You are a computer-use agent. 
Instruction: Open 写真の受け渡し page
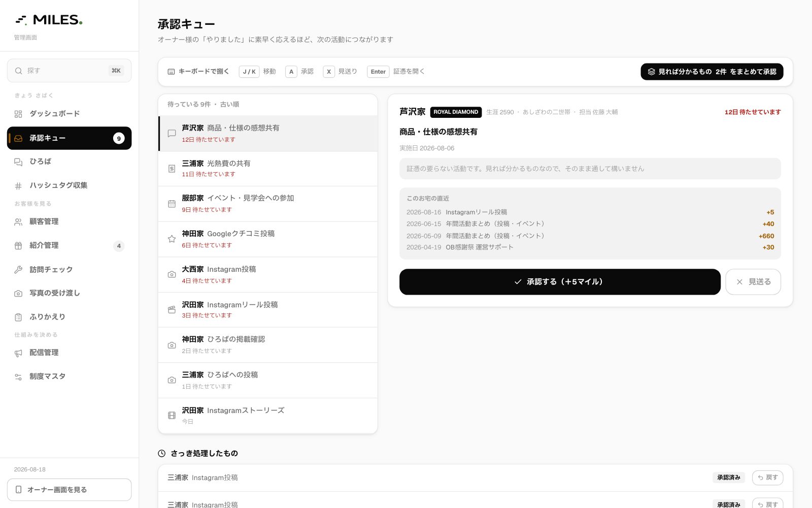click(x=70, y=293)
